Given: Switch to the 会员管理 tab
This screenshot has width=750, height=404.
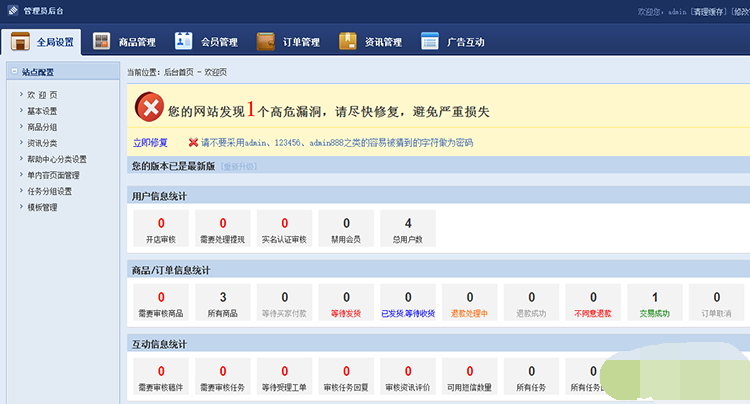Looking at the screenshot, I should click(206, 42).
